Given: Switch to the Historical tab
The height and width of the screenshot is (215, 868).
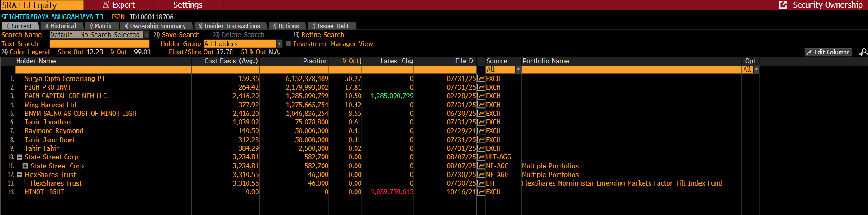Looking at the screenshot, I should (61, 26).
